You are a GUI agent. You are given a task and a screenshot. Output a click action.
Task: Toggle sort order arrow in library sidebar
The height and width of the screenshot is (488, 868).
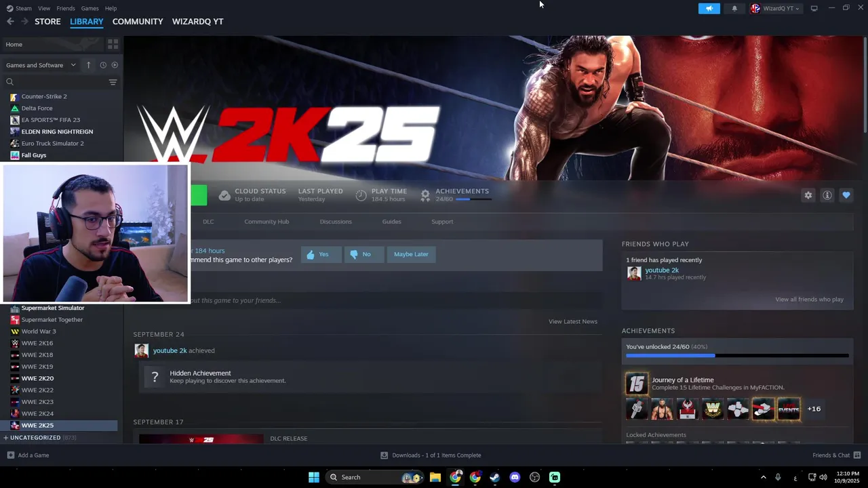click(x=88, y=65)
